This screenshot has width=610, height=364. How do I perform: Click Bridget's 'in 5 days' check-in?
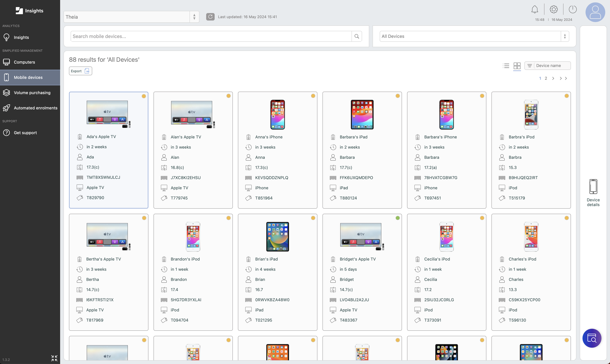(348, 269)
